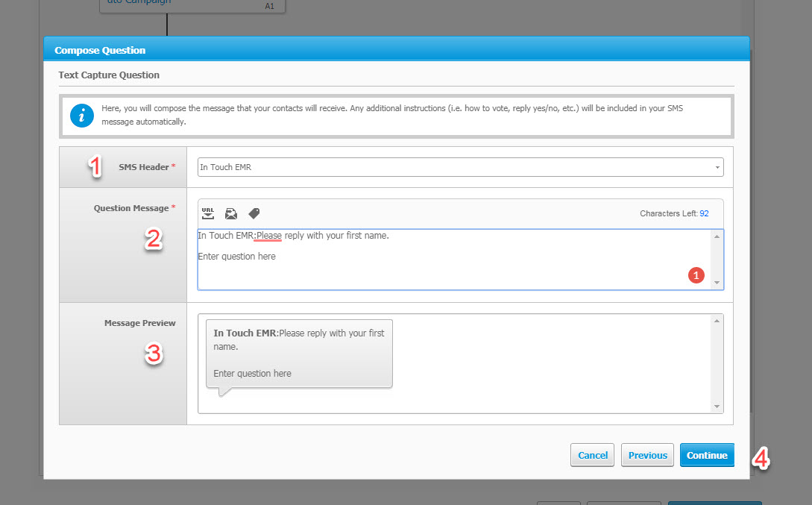
Task: Click the Message Preview label
Action: (140, 323)
